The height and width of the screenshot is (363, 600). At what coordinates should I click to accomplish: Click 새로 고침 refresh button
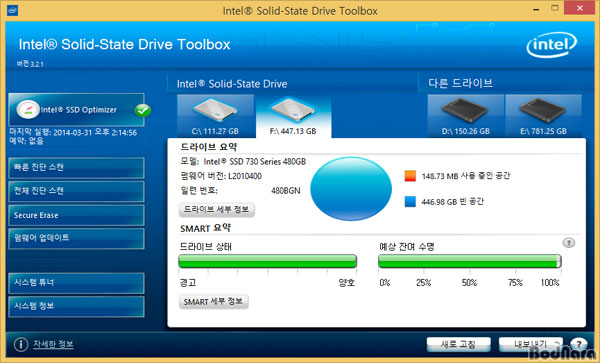458,345
